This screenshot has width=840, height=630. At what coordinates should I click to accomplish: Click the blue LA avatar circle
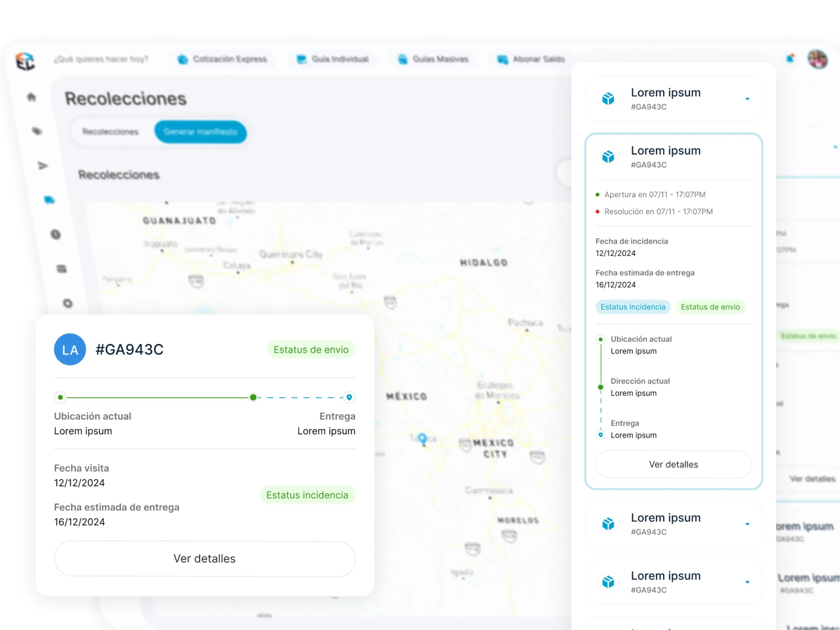point(70,349)
